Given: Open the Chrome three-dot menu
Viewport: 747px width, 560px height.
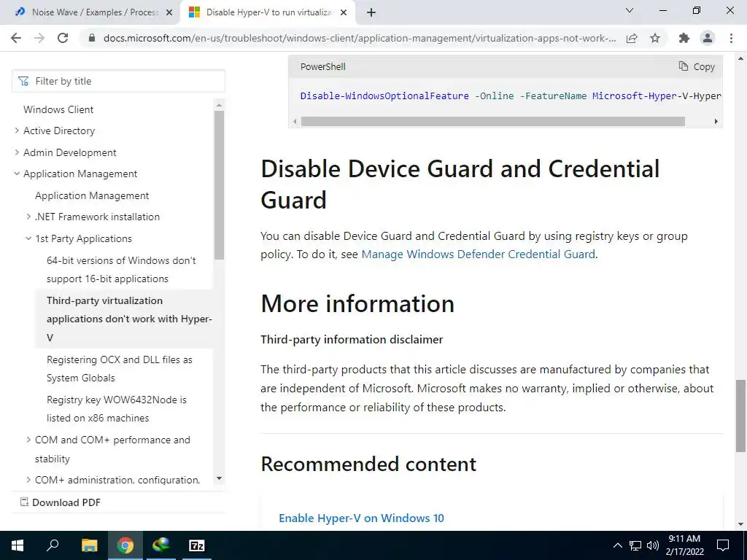Looking at the screenshot, I should (x=731, y=38).
